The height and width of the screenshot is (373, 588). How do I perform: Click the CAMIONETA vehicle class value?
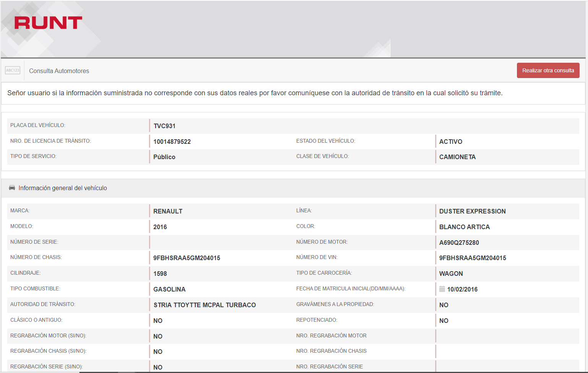pos(457,157)
